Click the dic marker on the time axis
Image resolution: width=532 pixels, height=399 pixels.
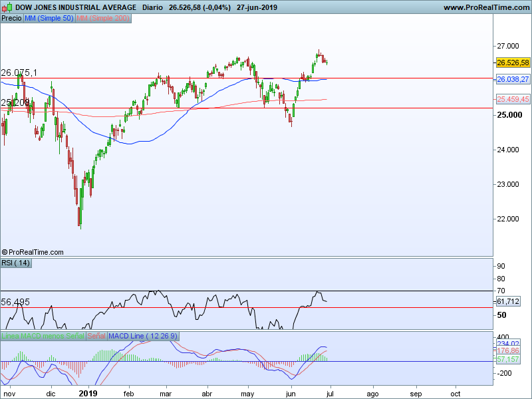(x=51, y=394)
